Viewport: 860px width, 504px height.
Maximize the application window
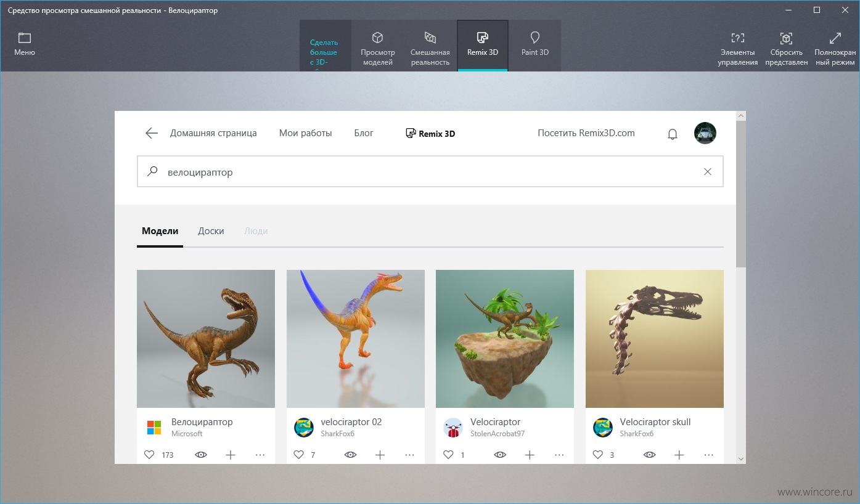pyautogui.click(x=816, y=10)
